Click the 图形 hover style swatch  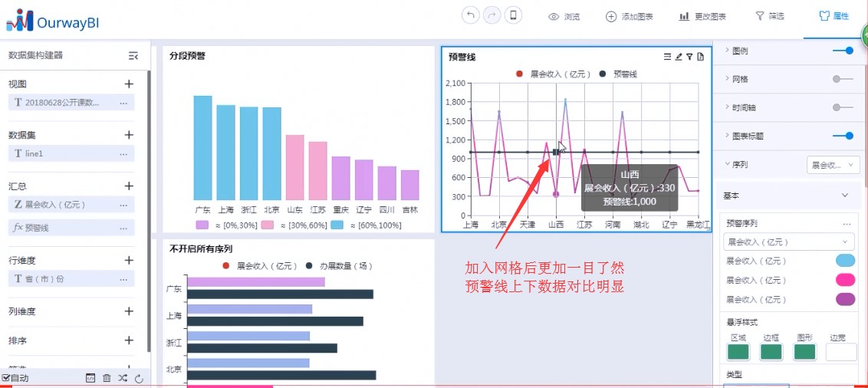(804, 352)
